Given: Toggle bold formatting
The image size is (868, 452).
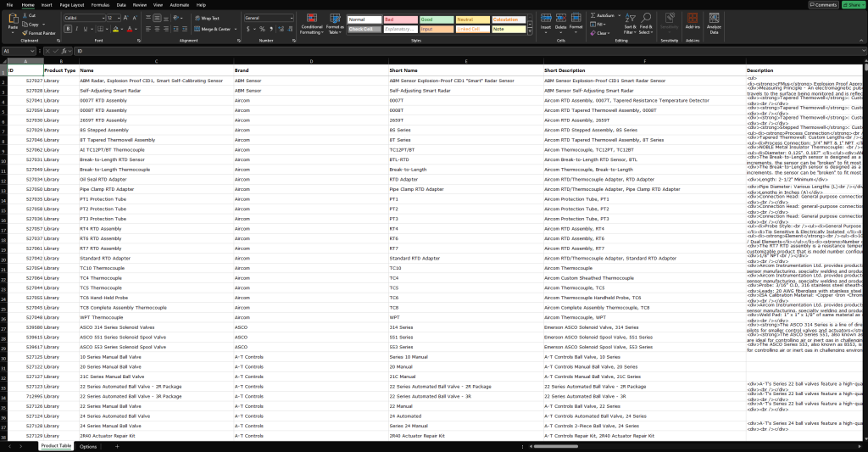Looking at the screenshot, I should click(x=68, y=28).
